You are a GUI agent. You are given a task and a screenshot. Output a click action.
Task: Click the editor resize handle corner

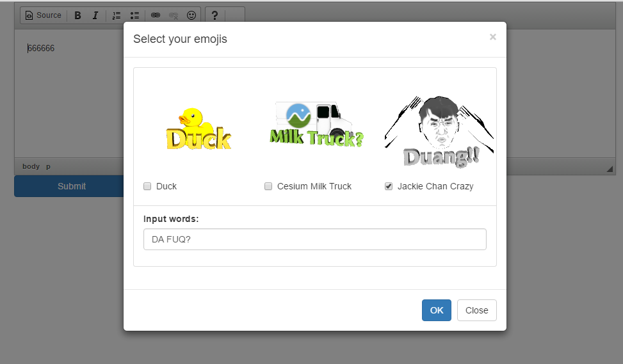610,169
